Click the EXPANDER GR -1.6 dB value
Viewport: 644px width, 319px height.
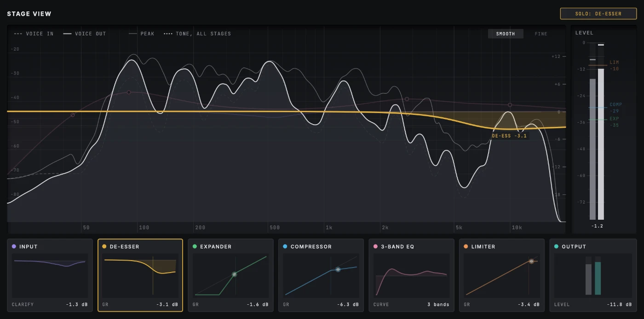257,304
